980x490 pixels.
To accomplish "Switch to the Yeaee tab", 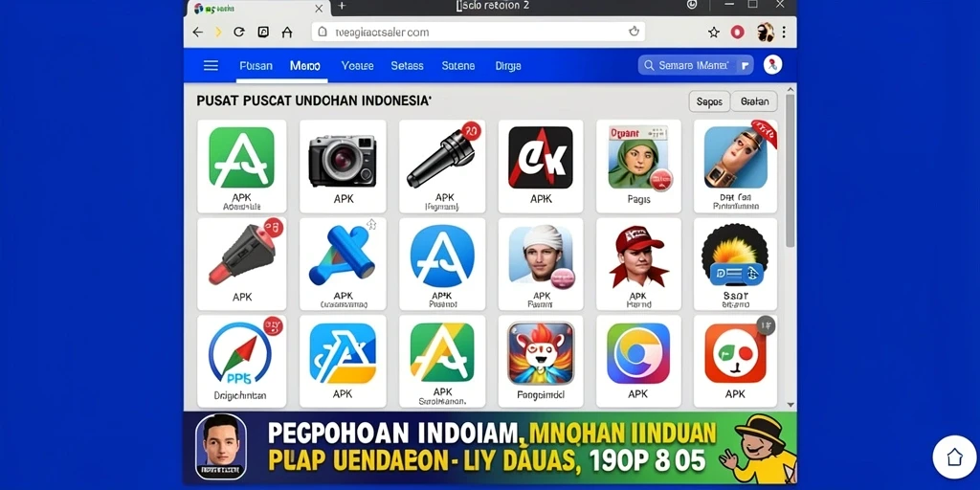I will tap(358, 66).
